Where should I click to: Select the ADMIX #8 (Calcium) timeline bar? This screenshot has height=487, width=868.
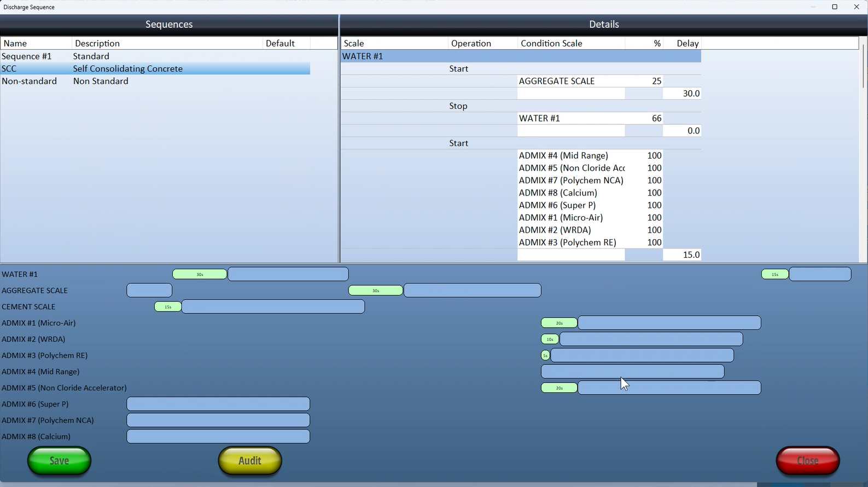[218, 437]
